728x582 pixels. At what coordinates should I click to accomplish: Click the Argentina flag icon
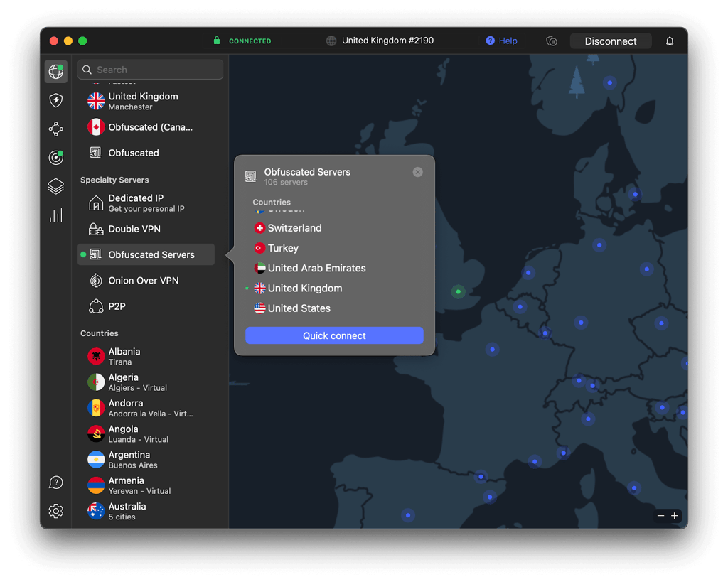96,460
